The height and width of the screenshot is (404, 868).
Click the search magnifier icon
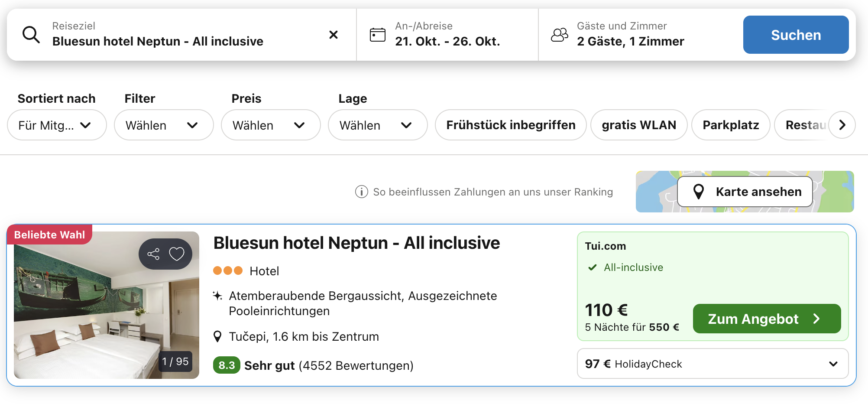[x=31, y=35]
